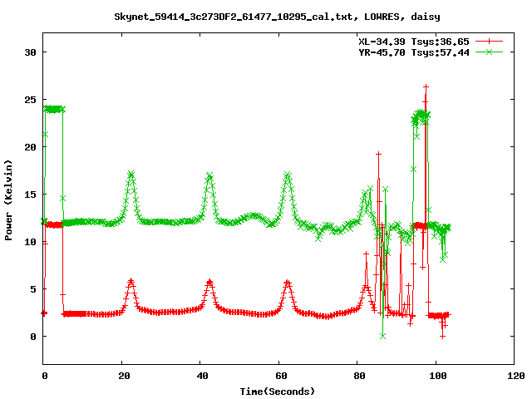Click y-axis tick label '20'
Viewport: 532px width, 399px height.
[x=30, y=147]
